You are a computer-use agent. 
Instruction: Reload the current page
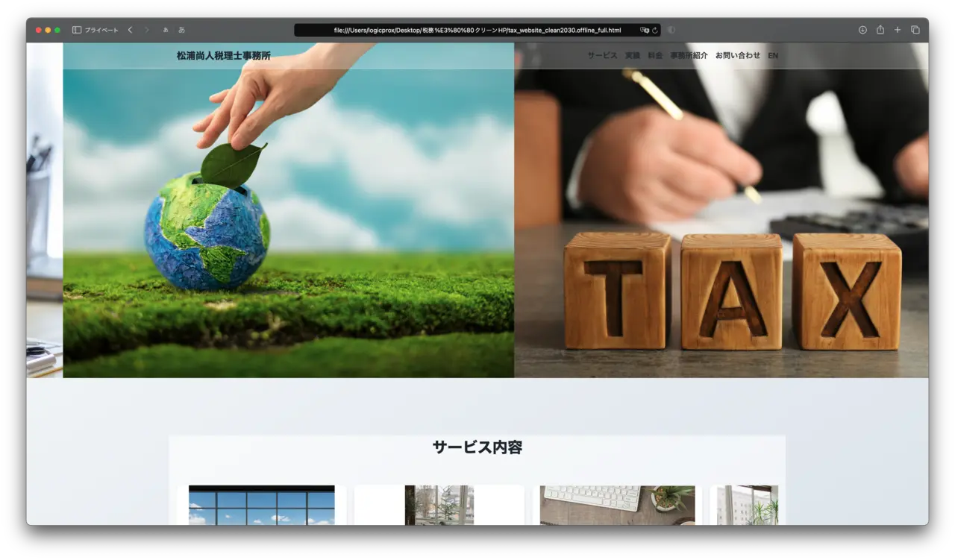point(655,31)
